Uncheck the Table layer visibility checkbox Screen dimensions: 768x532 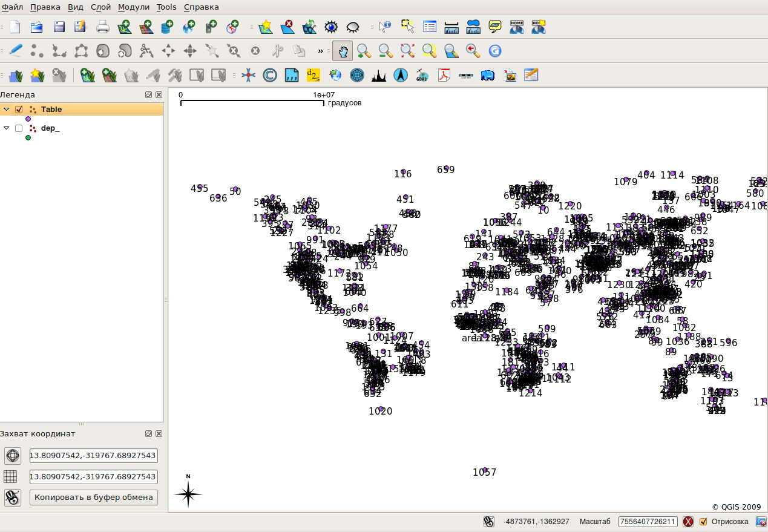point(19,110)
